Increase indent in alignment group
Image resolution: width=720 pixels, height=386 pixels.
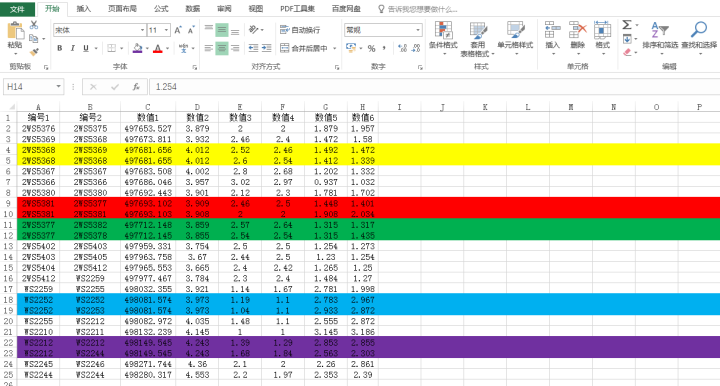tap(266, 48)
